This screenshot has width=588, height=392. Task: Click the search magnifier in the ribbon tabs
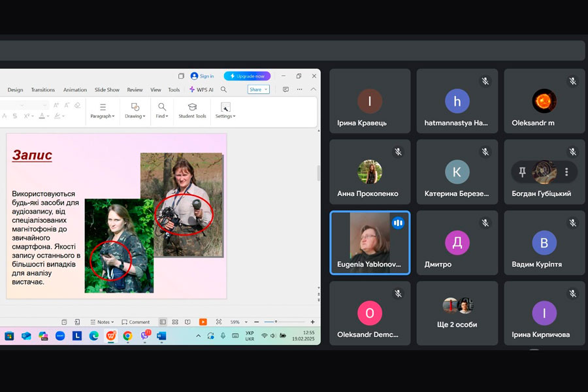point(223,90)
